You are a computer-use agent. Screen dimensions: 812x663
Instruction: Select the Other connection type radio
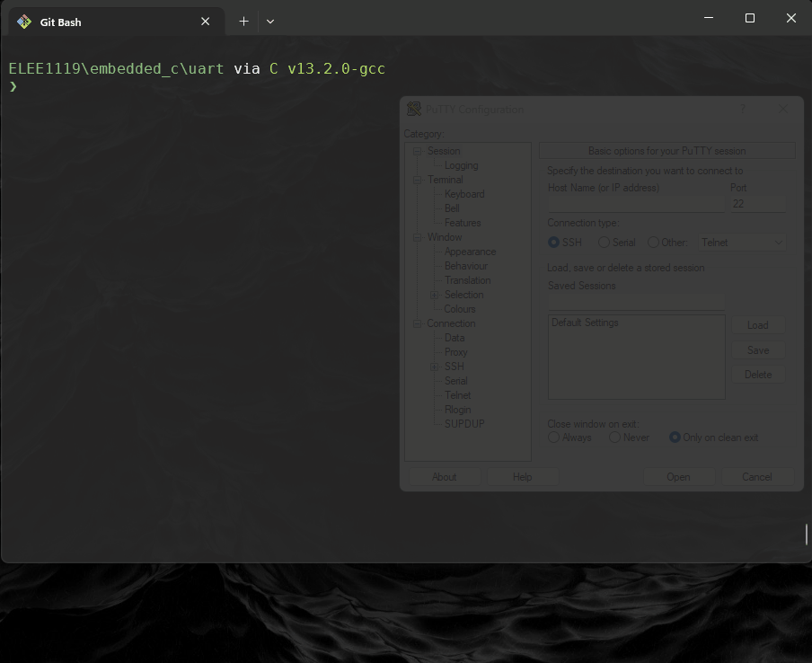654,243
